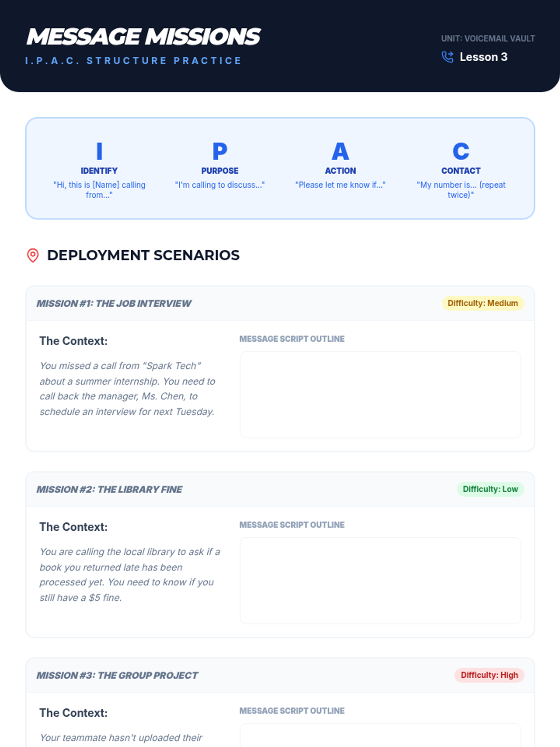This screenshot has height=747, width=560.
Task: Click the Deployment Scenarios heading
Action: point(143,255)
